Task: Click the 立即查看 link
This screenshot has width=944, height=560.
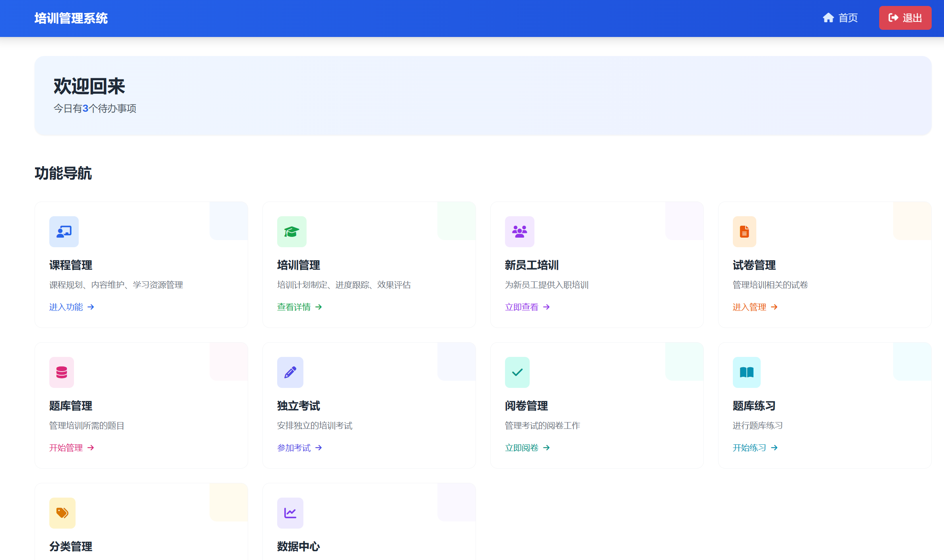Action: [527, 307]
